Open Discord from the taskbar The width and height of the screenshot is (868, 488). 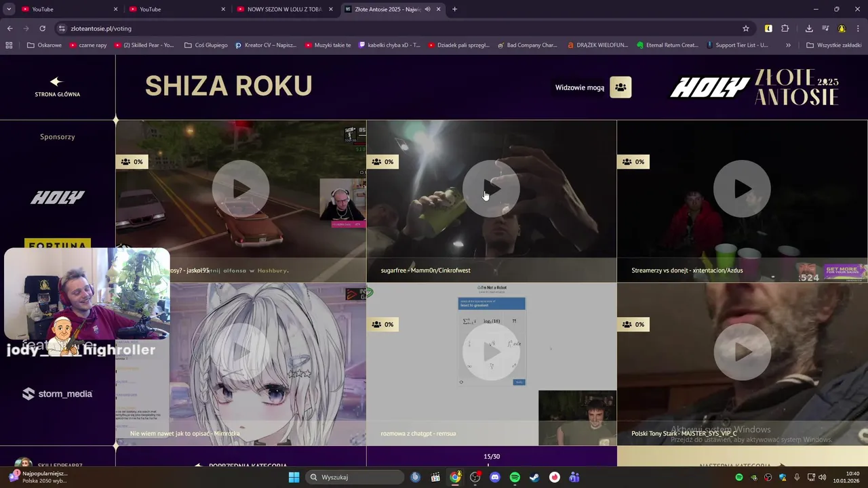coord(495,477)
